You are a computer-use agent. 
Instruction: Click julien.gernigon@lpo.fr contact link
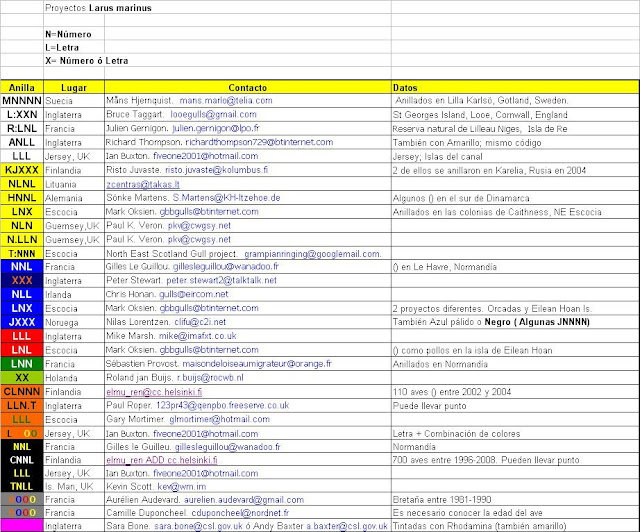216,128
